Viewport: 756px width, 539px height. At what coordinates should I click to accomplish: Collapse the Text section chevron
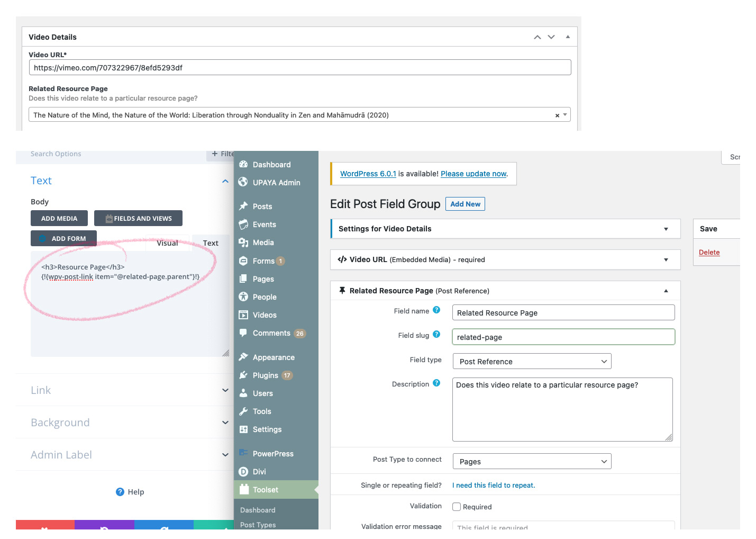pyautogui.click(x=225, y=181)
